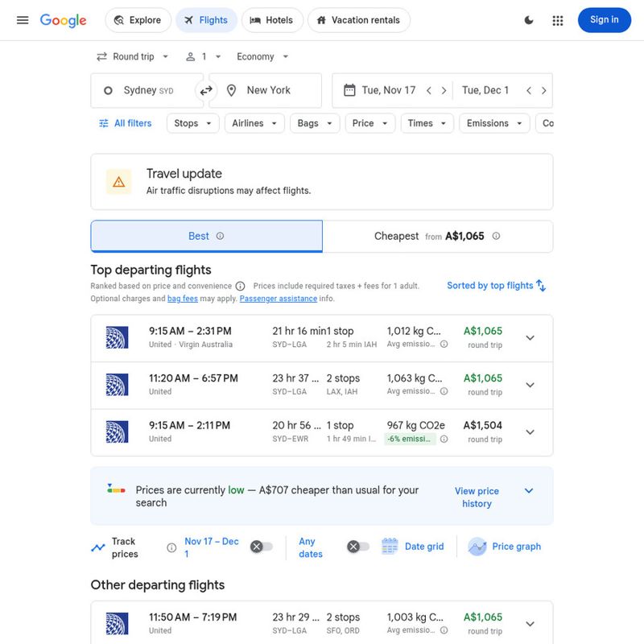This screenshot has width=644, height=644.
Task: Open the main hamburger menu
Action: tap(23, 20)
